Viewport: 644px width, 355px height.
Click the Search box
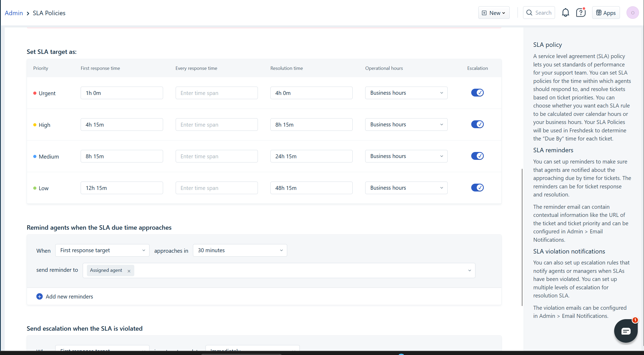point(539,13)
